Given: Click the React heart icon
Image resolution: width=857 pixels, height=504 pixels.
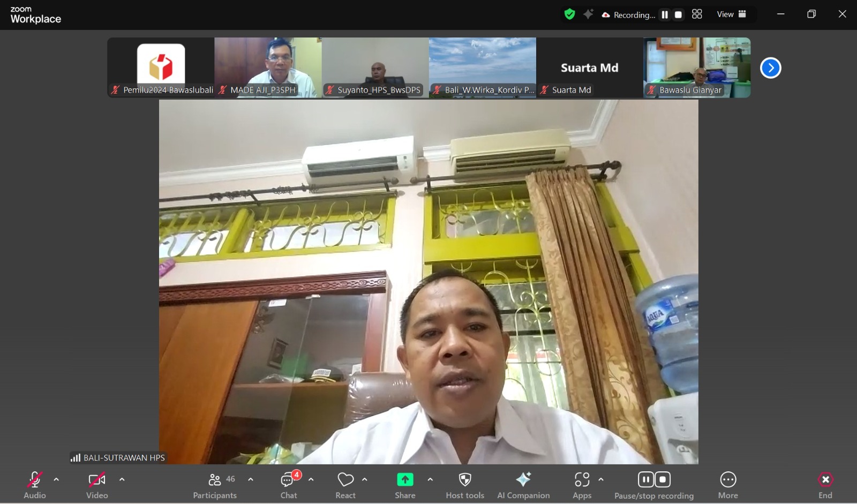Looking at the screenshot, I should 345,480.
